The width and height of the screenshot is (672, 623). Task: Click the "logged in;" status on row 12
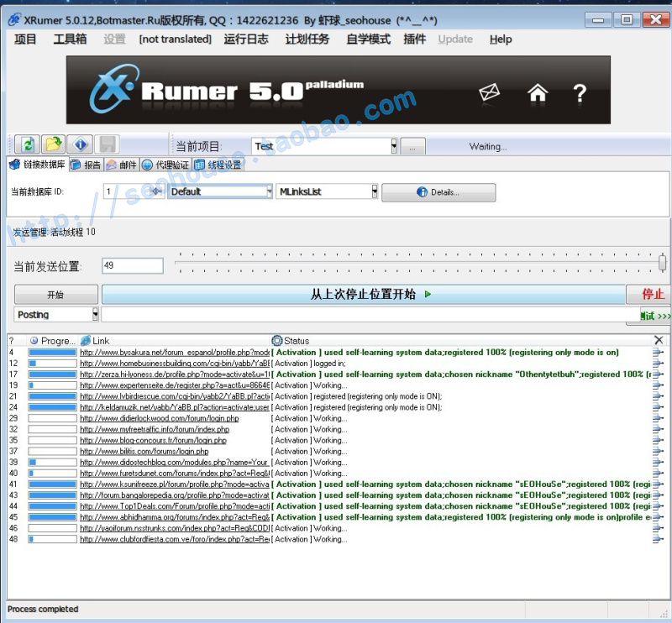329,364
